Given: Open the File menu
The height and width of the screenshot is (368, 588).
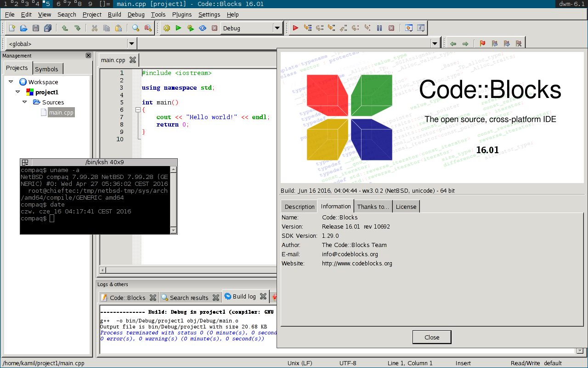Looking at the screenshot, I should [10, 14].
